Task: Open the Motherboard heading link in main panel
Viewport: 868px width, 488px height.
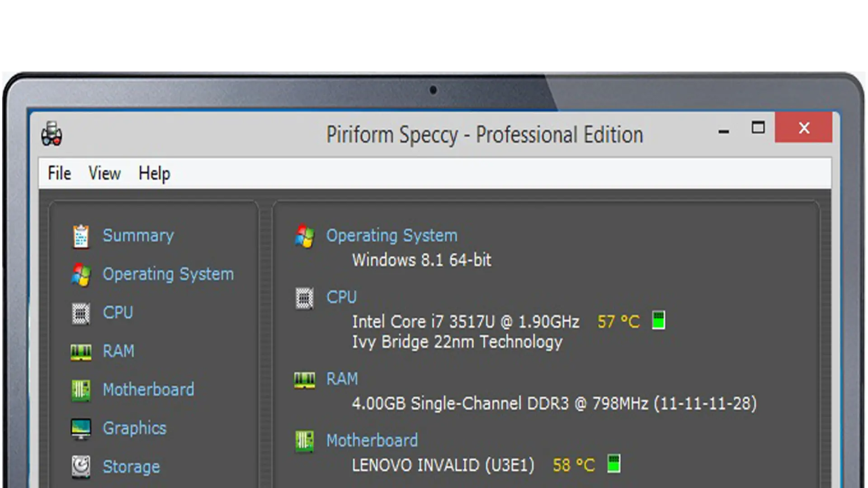Action: [x=372, y=441]
